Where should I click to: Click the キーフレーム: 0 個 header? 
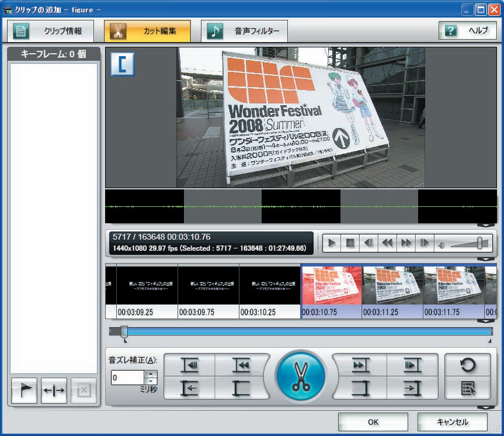(x=54, y=54)
